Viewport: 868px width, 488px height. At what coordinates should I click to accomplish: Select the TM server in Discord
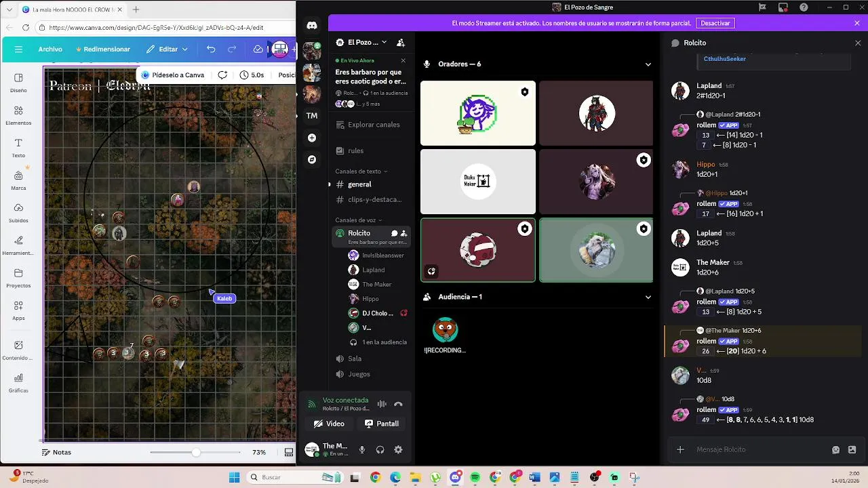pyautogui.click(x=312, y=116)
